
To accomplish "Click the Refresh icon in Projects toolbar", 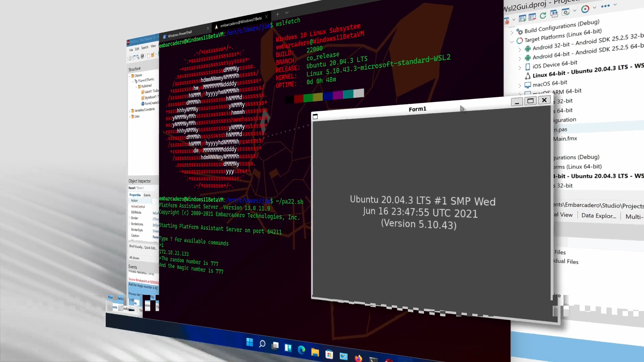I will tap(543, 15).
